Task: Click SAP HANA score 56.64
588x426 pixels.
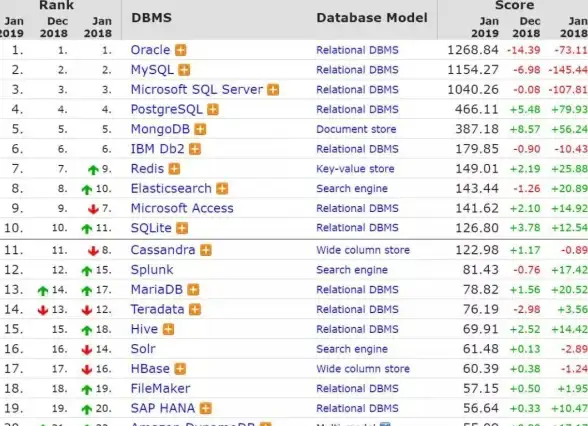Action: point(480,408)
